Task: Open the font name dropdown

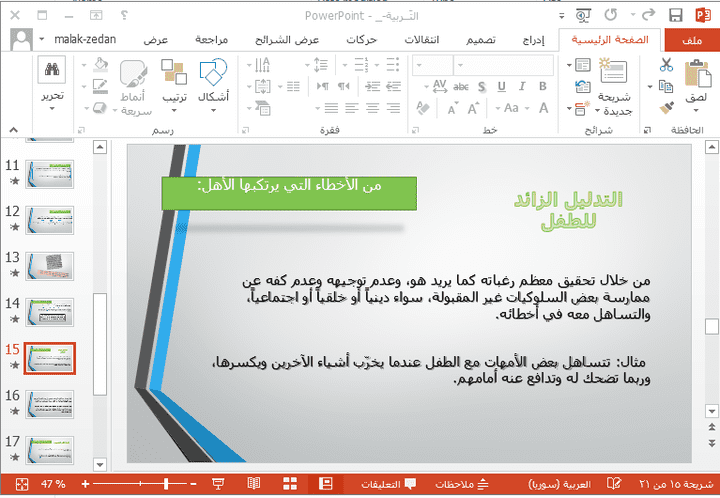Action: click(x=503, y=65)
